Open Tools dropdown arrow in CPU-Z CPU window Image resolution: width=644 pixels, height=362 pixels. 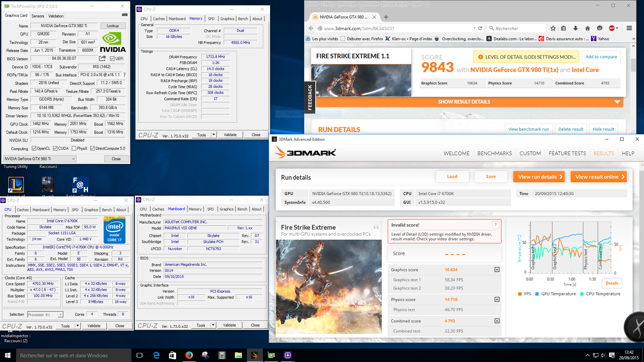(77, 326)
